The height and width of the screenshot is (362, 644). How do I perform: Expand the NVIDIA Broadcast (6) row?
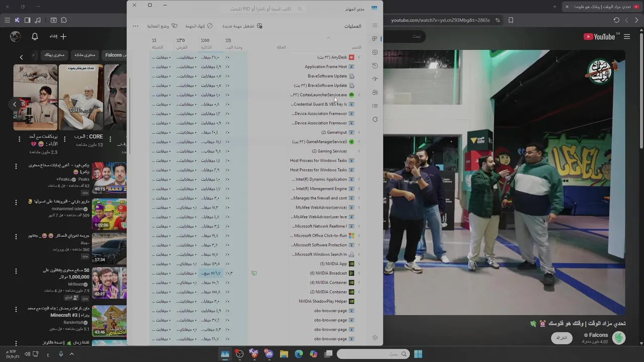coord(359,273)
